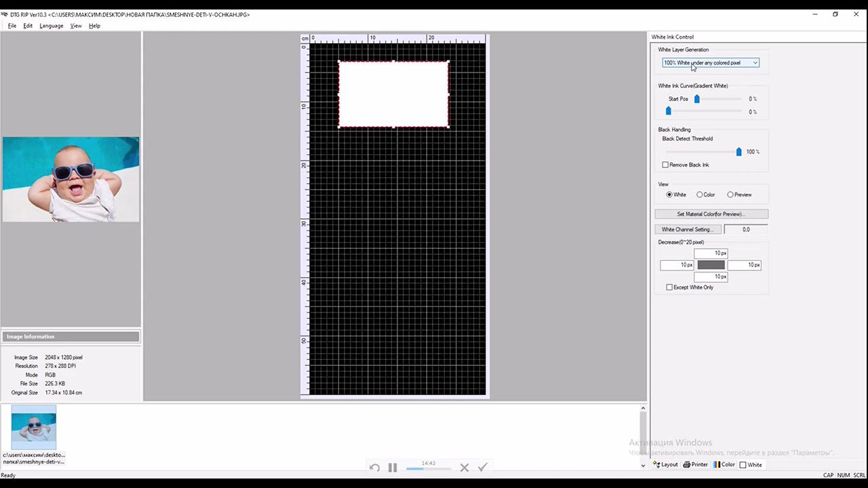This screenshot has width=868, height=488.
Task: Switch to the Color tab
Action: tap(724, 465)
